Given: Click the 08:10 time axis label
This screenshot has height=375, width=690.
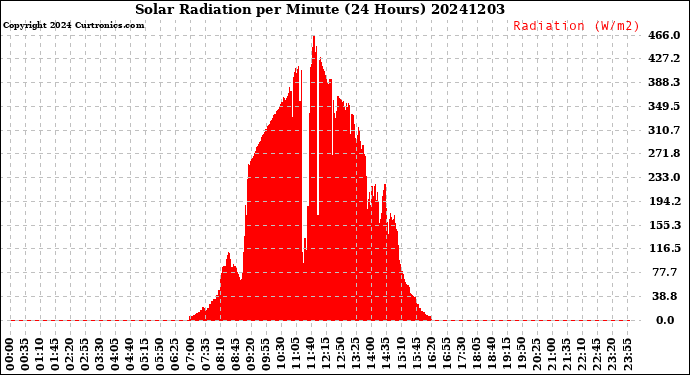Looking at the screenshot, I should (220, 354).
